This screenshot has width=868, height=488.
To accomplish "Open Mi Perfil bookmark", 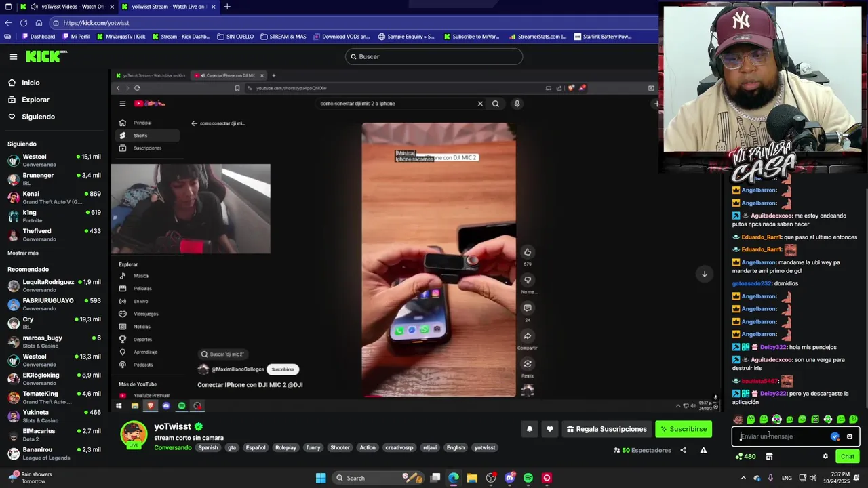I will 76,37.
